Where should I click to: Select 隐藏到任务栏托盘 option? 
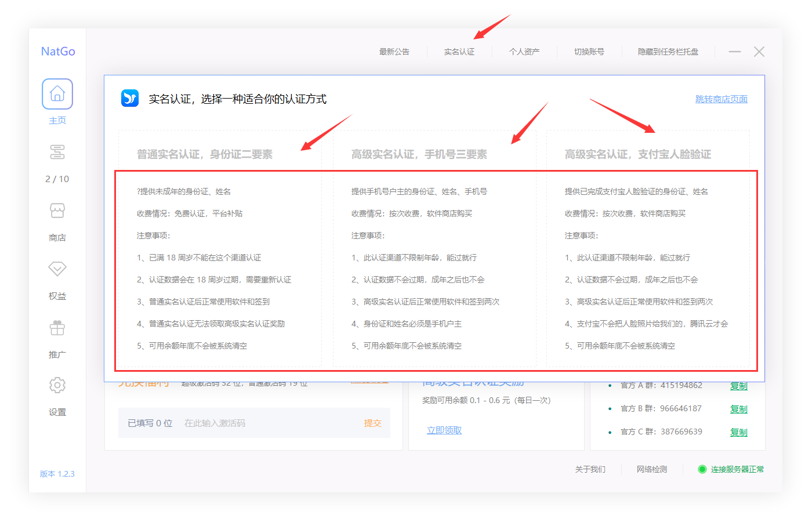pyautogui.click(x=668, y=52)
